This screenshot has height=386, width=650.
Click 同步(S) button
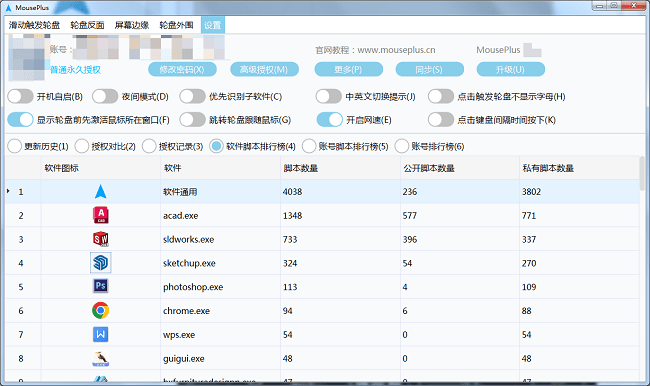429,69
